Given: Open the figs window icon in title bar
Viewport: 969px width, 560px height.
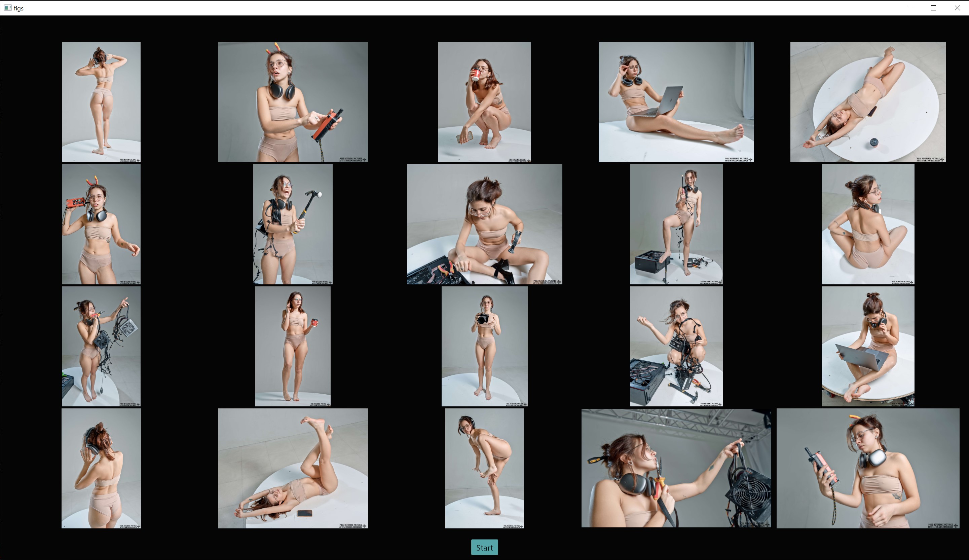Looking at the screenshot, I should click(x=8, y=8).
